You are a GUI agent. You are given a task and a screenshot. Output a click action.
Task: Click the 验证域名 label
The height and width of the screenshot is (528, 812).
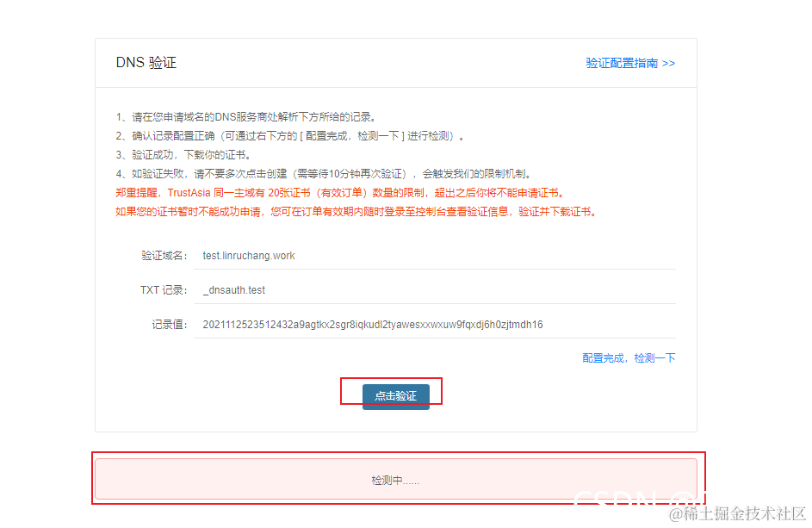coord(164,256)
